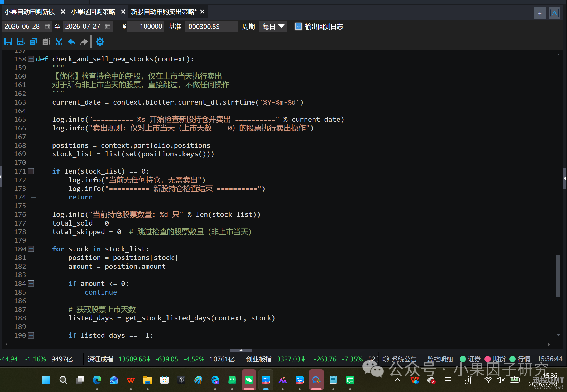Viewport: 567px width, 392px height.
Task: Click the Redo arrow icon
Action: click(x=84, y=42)
